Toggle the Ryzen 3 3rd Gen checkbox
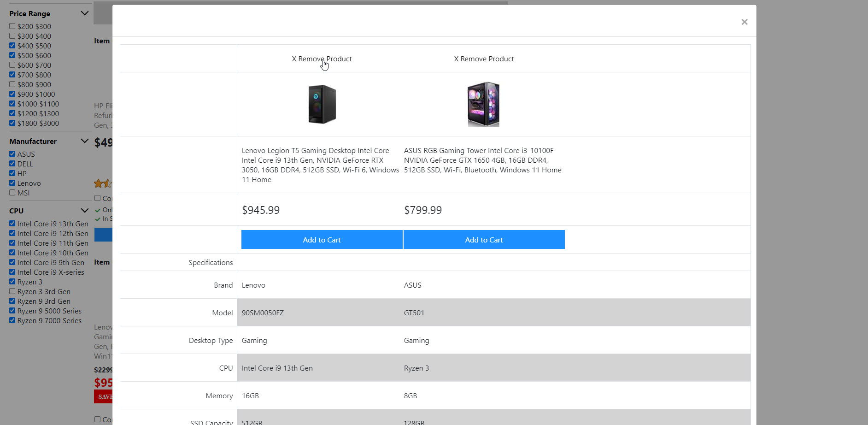868x425 pixels. click(12, 291)
